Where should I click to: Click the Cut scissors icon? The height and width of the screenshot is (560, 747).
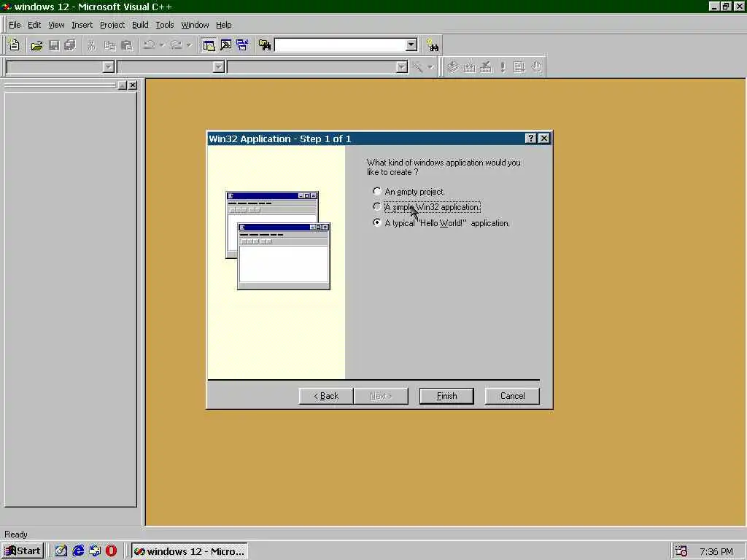91,45
